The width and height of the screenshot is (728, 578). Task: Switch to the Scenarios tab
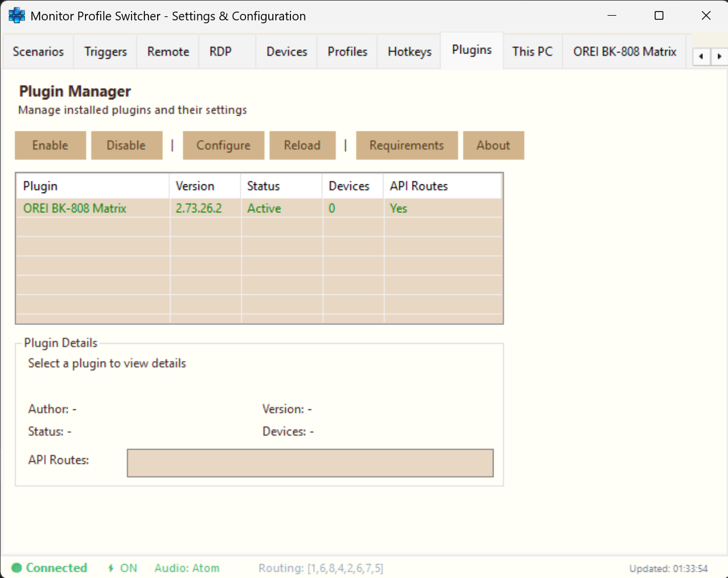click(x=37, y=51)
